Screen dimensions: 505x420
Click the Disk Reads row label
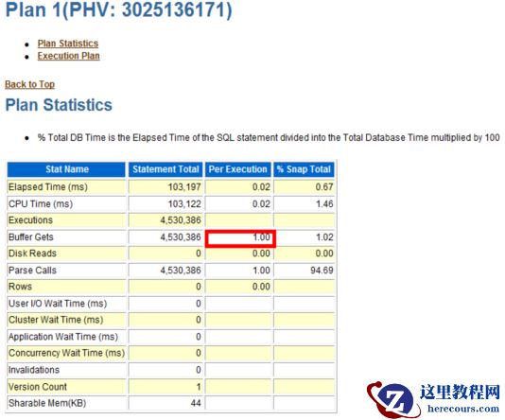[x=32, y=254]
